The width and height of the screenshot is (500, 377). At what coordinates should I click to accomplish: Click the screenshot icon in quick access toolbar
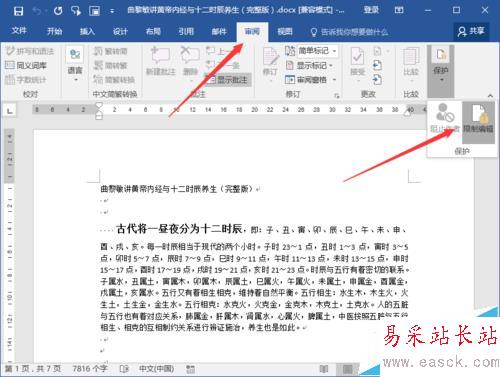coord(95,11)
